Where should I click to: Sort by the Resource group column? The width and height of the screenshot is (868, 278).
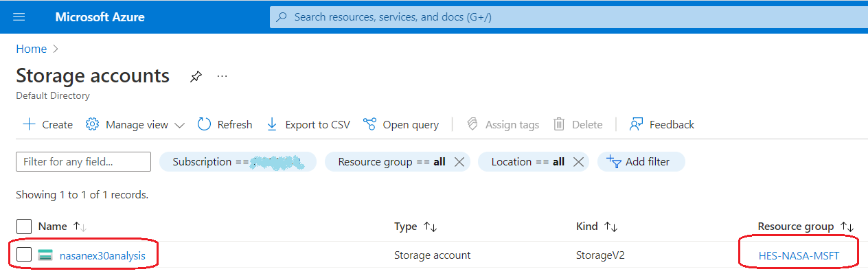pyautogui.click(x=806, y=227)
